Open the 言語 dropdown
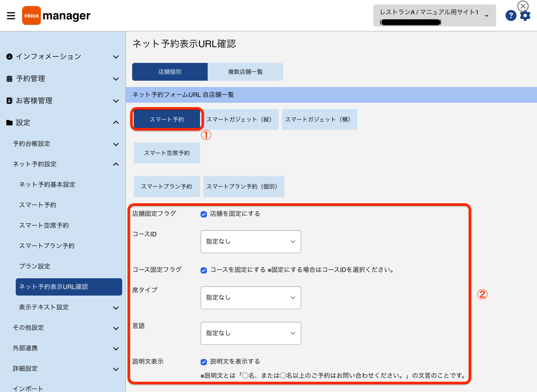The width and height of the screenshot is (537, 392). point(251,333)
